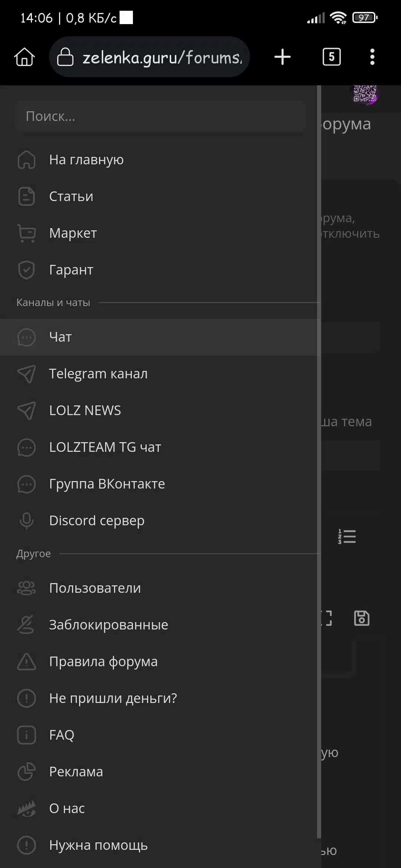401x868 pixels.
Task: Open the Статьи menu item
Action: (x=71, y=197)
